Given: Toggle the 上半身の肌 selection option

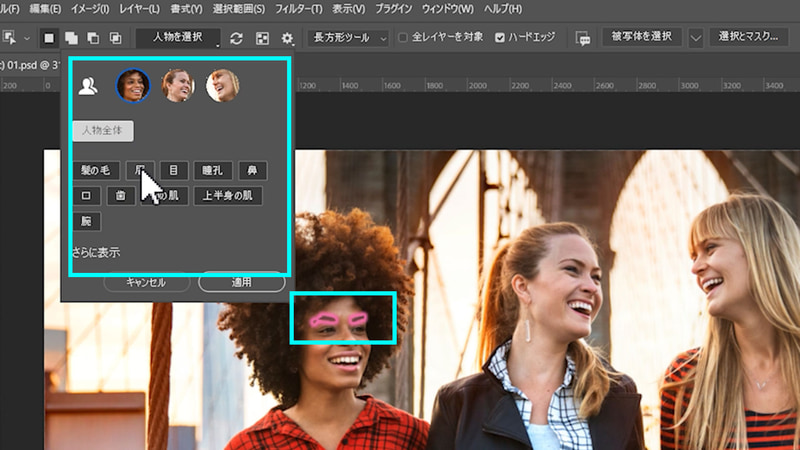Looking at the screenshot, I should pos(228,196).
